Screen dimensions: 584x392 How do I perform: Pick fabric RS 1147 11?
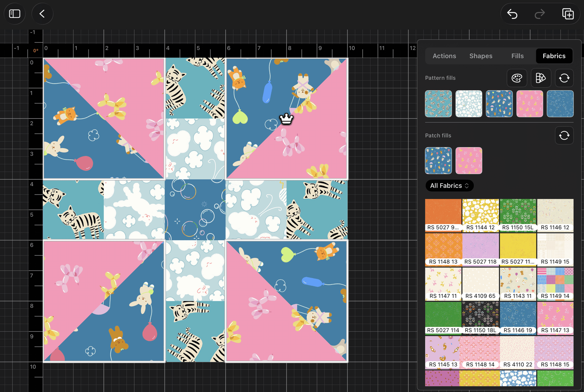coord(443,284)
